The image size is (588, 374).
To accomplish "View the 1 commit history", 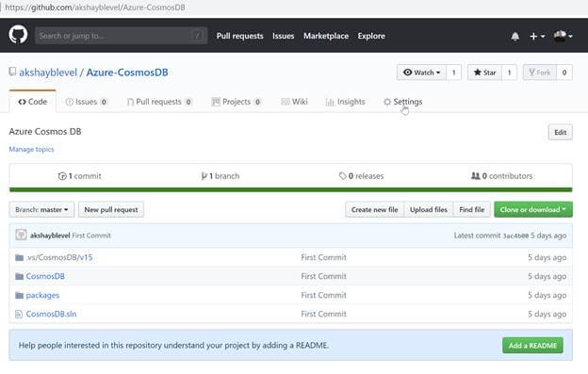I will coord(79,176).
